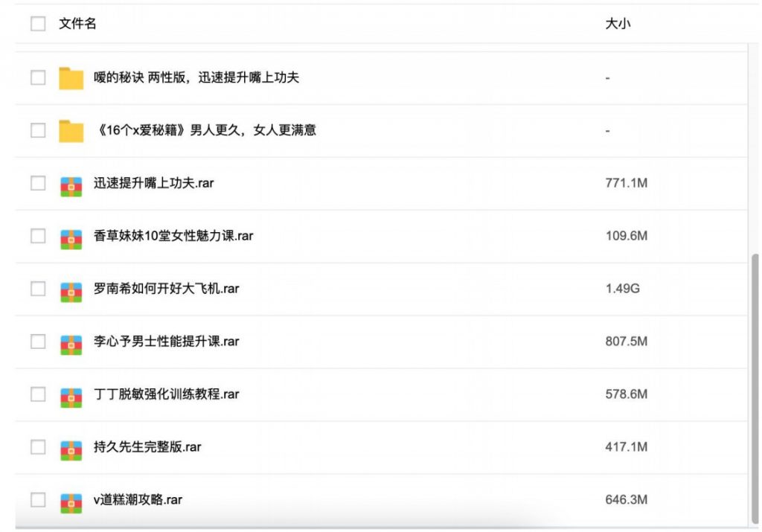Viewport: 762px width, 532px height.
Task: Click the rar icon of 迅速提升嘴上功夫.rar
Action: click(x=71, y=187)
